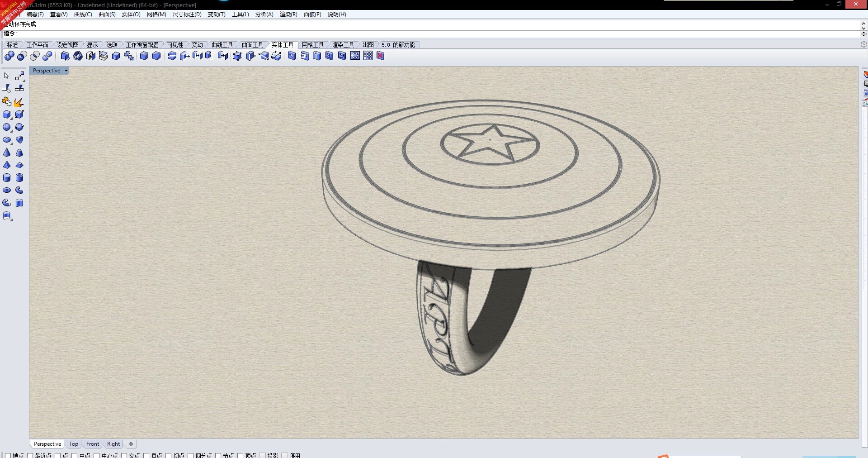Select the Cylinder tool

[6, 178]
